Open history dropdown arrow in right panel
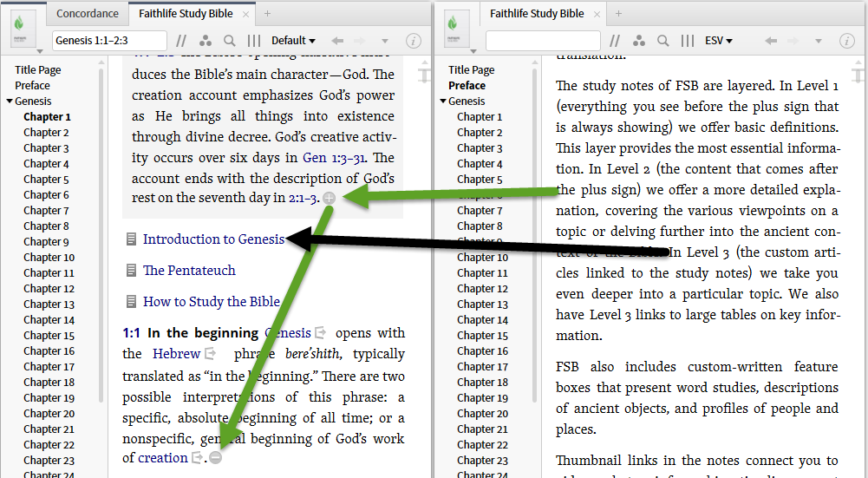 (819, 41)
